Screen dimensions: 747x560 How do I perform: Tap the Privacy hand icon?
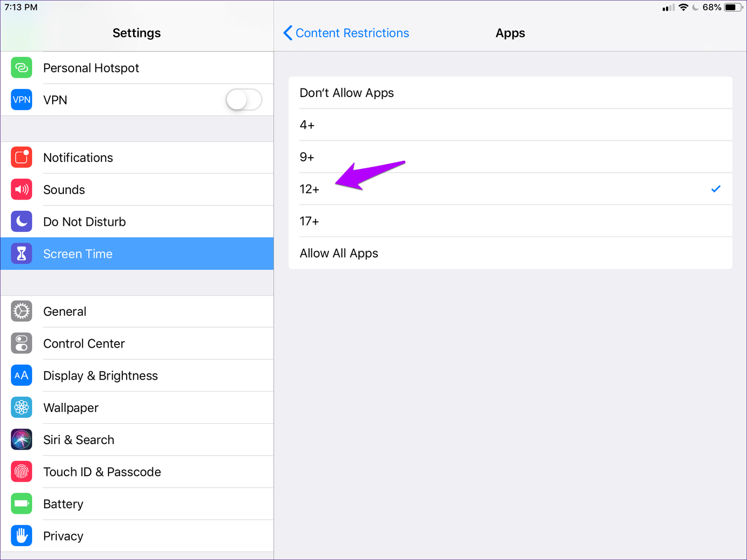(21, 536)
